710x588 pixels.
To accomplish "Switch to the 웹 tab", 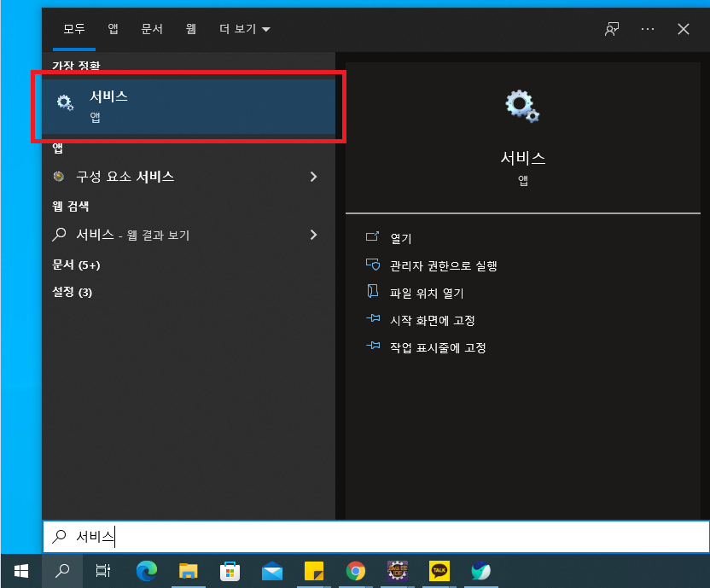I will 190,30.
